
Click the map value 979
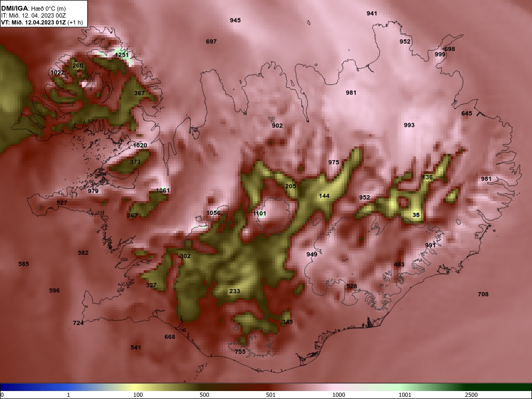coord(93,191)
